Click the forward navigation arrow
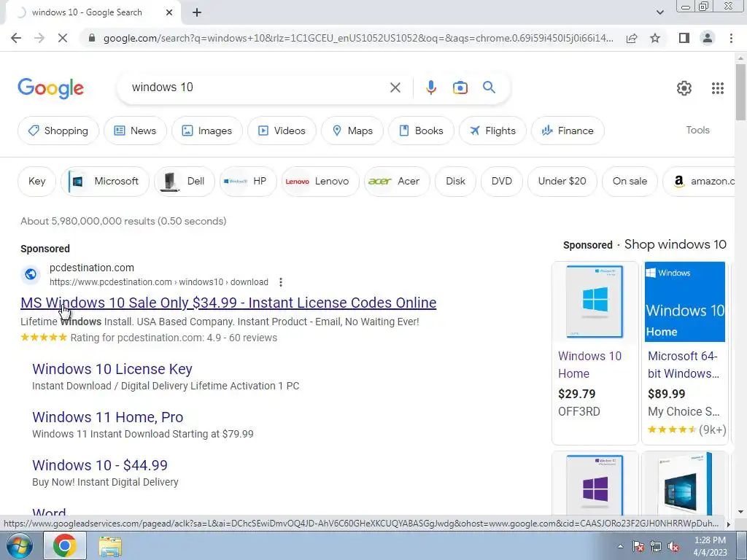747x560 pixels. (39, 38)
